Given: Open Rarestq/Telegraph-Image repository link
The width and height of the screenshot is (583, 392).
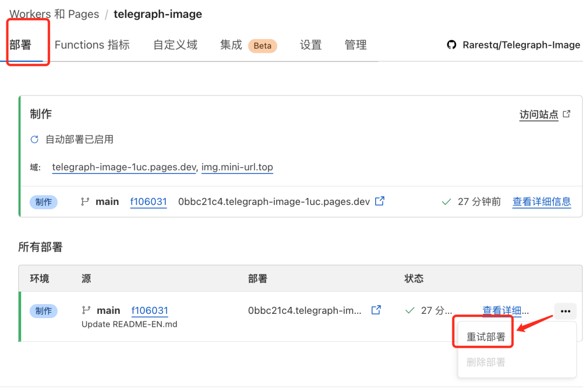Looking at the screenshot, I should (521, 45).
